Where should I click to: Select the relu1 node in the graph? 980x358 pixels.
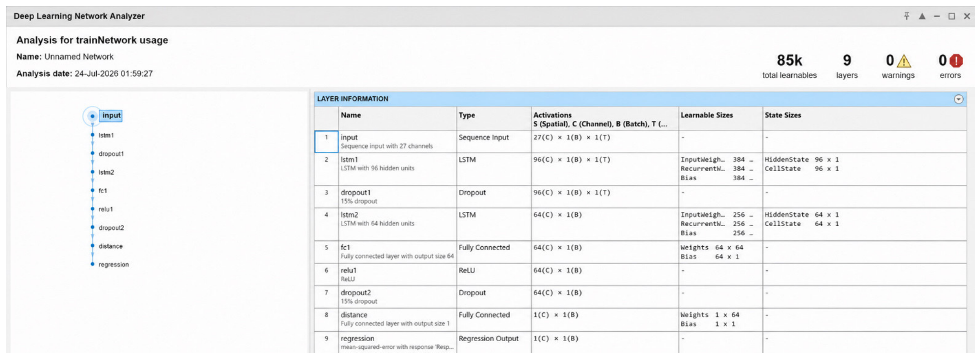(x=105, y=209)
